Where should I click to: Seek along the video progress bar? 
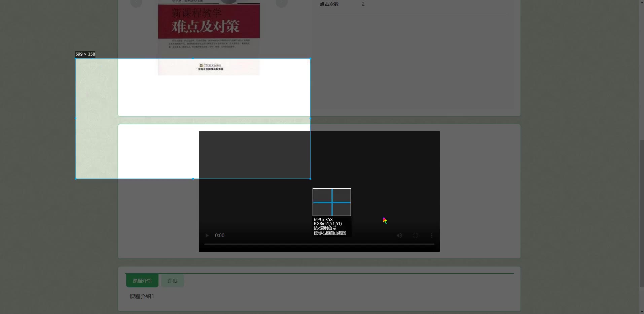pyautogui.click(x=319, y=244)
